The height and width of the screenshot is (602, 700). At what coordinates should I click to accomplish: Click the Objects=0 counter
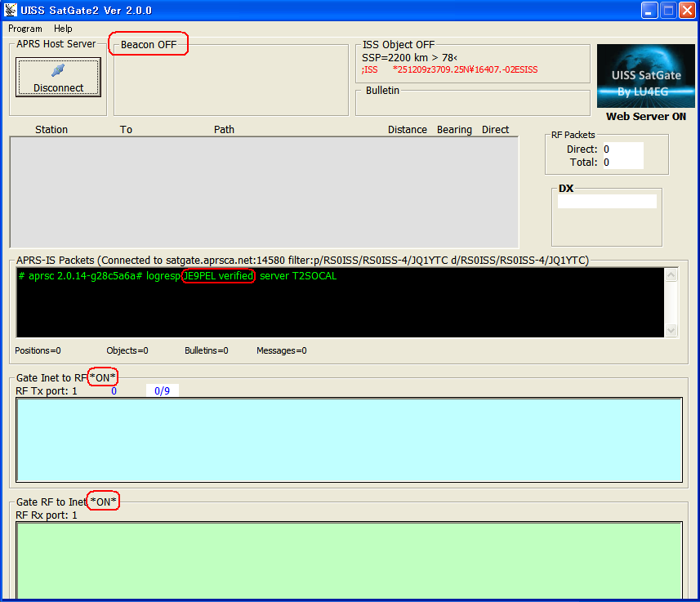pos(127,350)
